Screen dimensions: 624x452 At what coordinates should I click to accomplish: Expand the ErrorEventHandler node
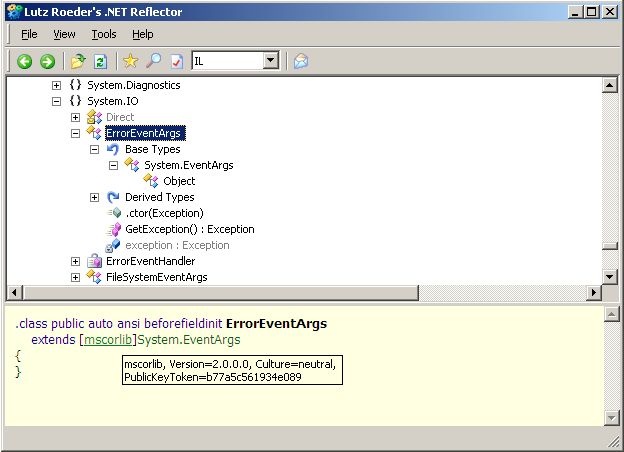[75, 261]
